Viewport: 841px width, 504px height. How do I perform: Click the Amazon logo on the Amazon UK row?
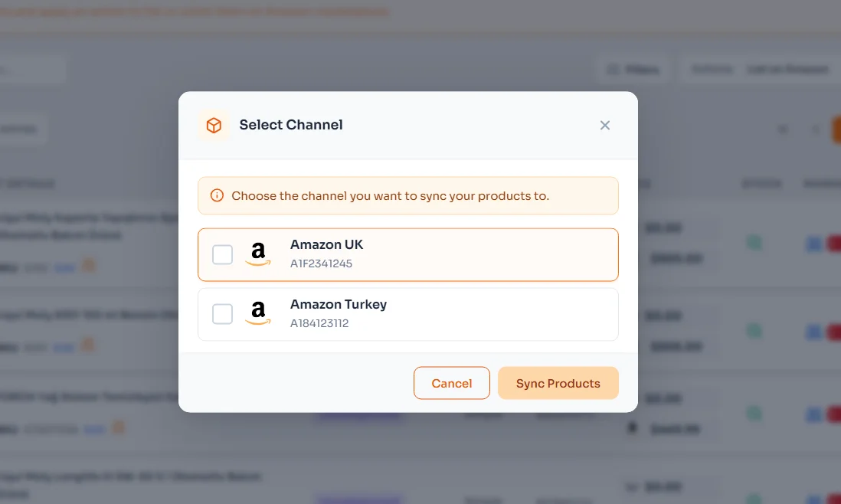point(257,254)
